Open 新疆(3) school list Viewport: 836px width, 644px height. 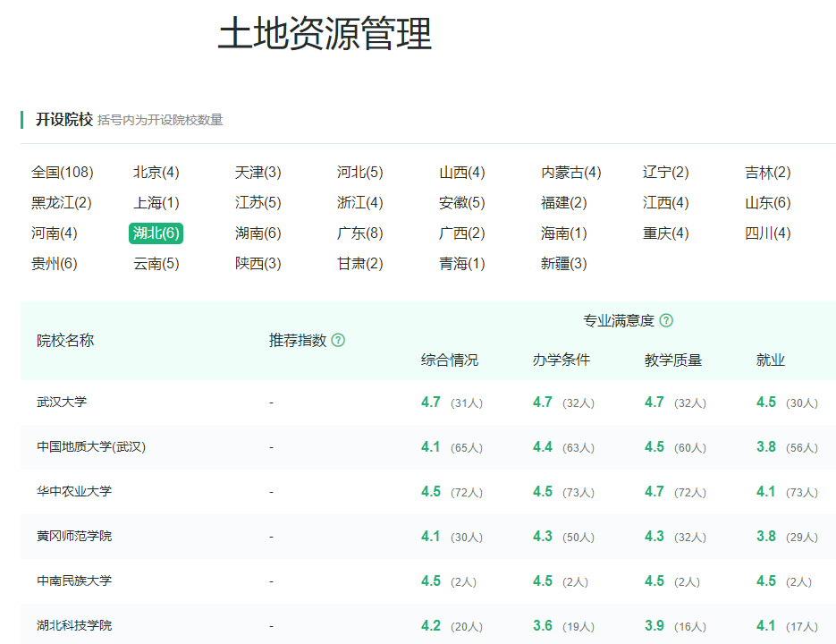[x=563, y=264]
